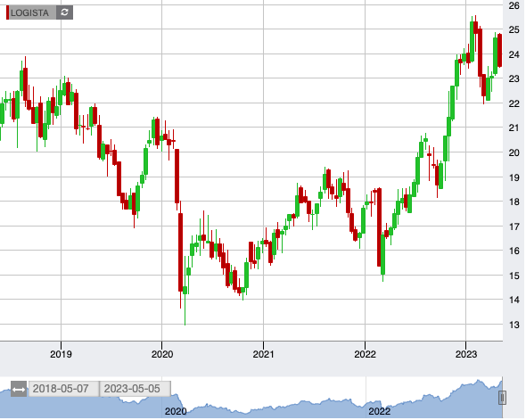Grab the navigator right edge handle
Viewport: 526px width, 420px height.
coord(502,398)
